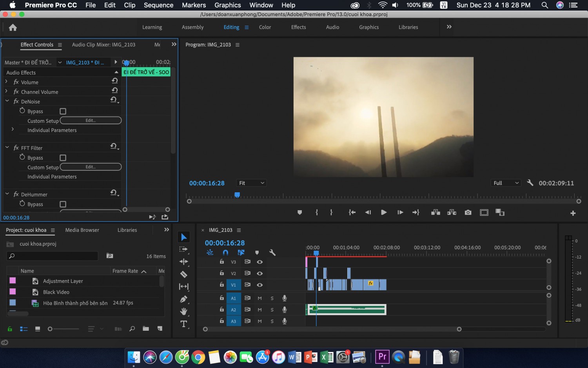This screenshot has height=368, width=588.
Task: Switch to the Color workspace
Action: (x=265, y=27)
